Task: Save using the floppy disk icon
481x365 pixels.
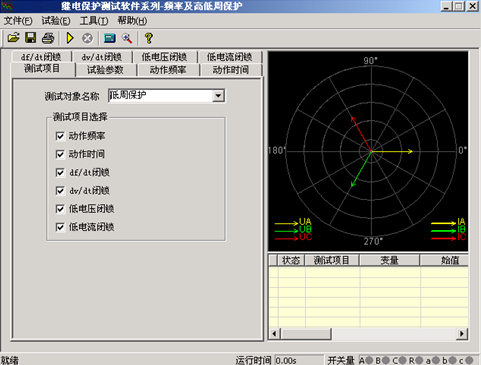Action: click(31, 38)
